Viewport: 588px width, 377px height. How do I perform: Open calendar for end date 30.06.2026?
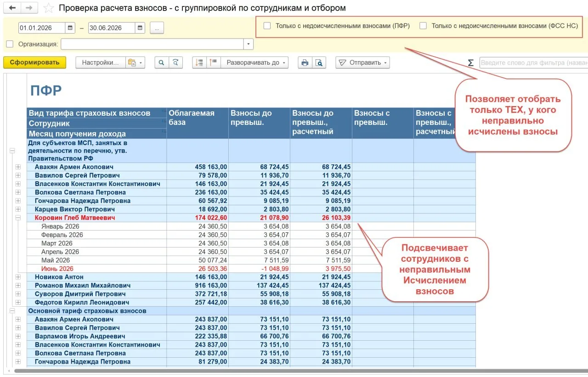[141, 28]
